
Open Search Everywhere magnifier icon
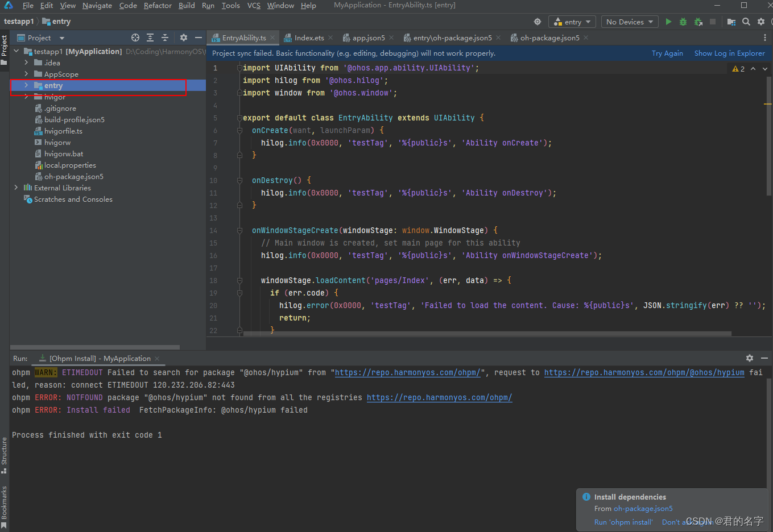pyautogui.click(x=746, y=22)
